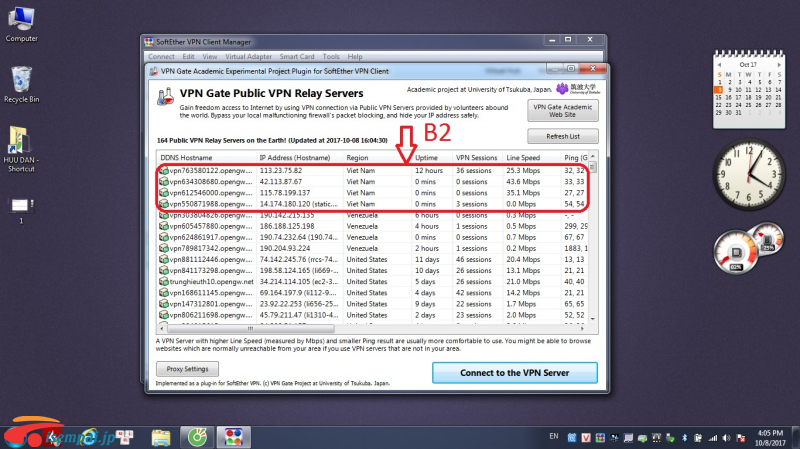Click the flask icon beside VPN Gate title

[165, 96]
